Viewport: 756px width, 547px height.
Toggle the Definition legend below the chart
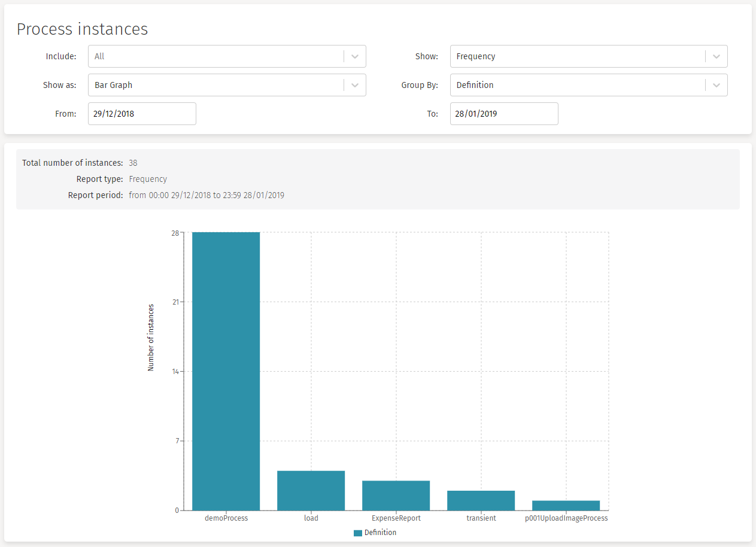[375, 532]
